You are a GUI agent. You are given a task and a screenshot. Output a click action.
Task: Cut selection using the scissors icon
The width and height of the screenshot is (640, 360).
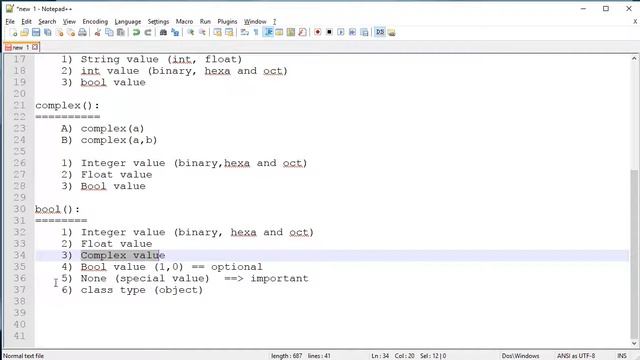[98, 32]
